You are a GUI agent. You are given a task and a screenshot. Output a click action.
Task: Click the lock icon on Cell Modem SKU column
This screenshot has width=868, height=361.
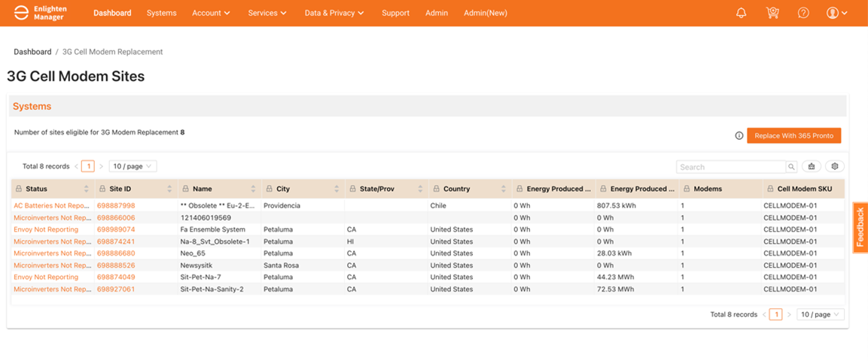tap(770, 189)
